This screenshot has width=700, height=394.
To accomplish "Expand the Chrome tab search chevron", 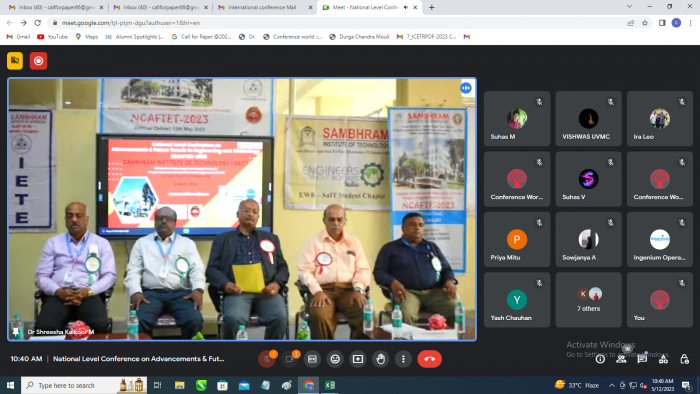I will point(629,7).
